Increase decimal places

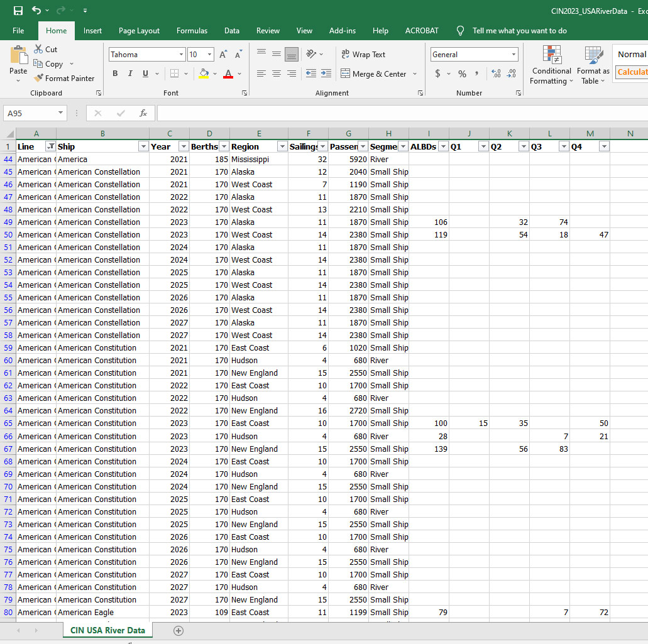click(496, 74)
